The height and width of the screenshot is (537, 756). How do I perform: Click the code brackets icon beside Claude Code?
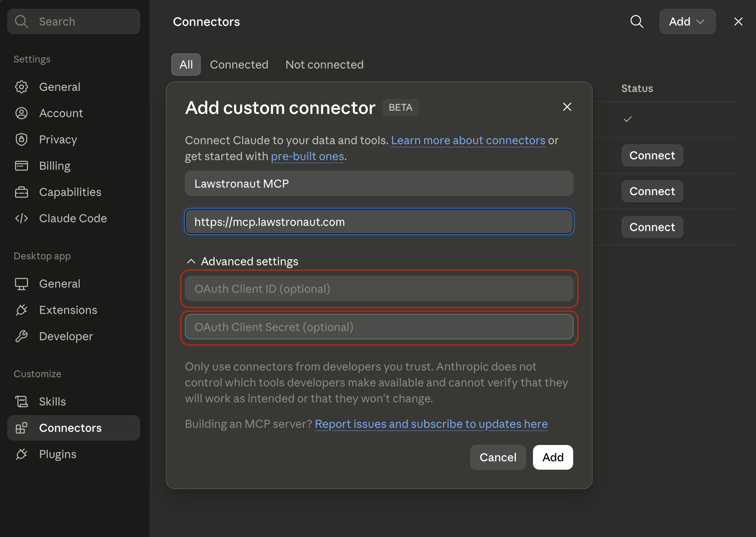pos(22,218)
